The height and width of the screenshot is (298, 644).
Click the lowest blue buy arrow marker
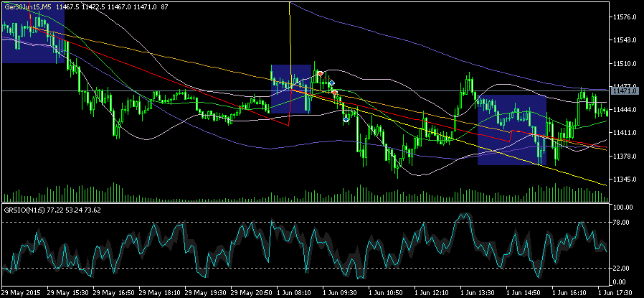[x=346, y=118]
